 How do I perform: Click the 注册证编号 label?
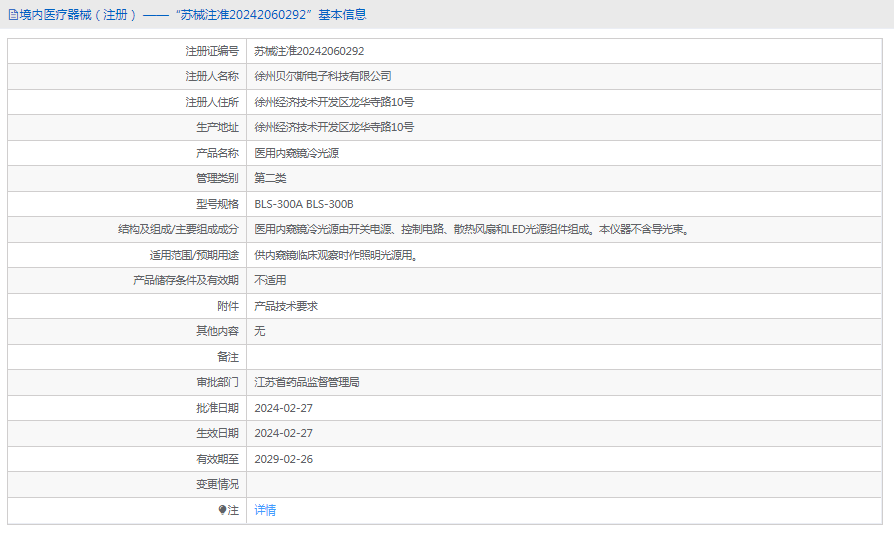pos(212,51)
